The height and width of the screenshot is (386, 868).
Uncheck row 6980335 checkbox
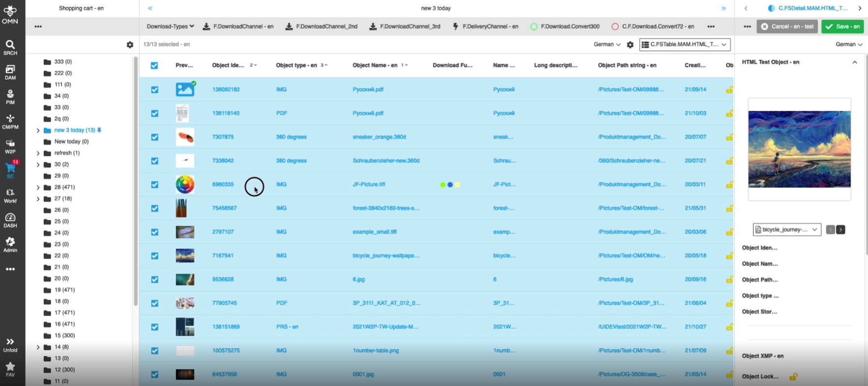click(x=154, y=184)
